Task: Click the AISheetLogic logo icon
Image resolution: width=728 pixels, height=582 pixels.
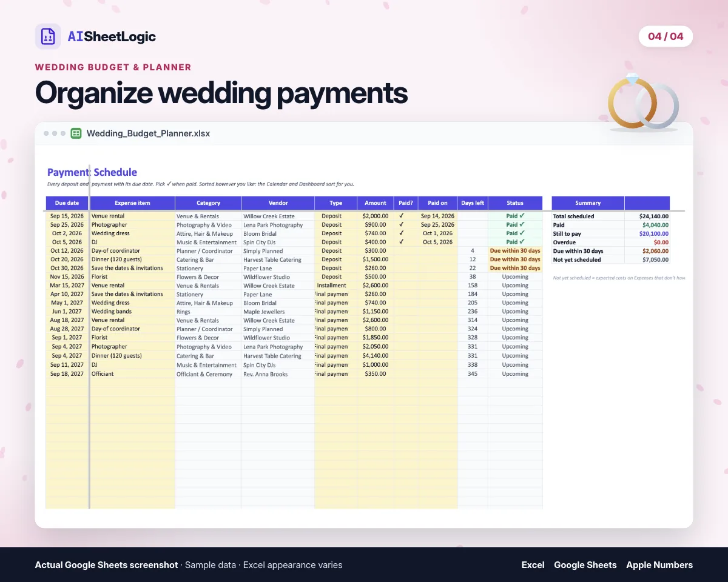Action: coord(48,36)
